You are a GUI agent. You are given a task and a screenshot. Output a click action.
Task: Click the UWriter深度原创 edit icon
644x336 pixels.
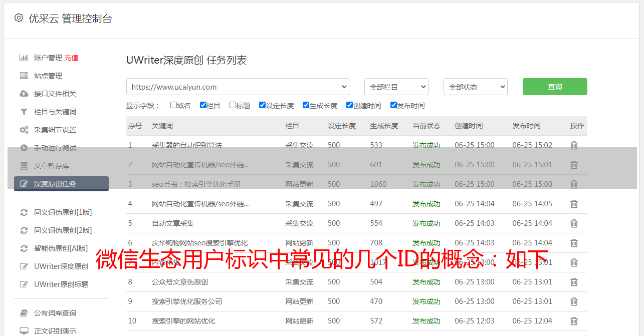[x=24, y=266]
